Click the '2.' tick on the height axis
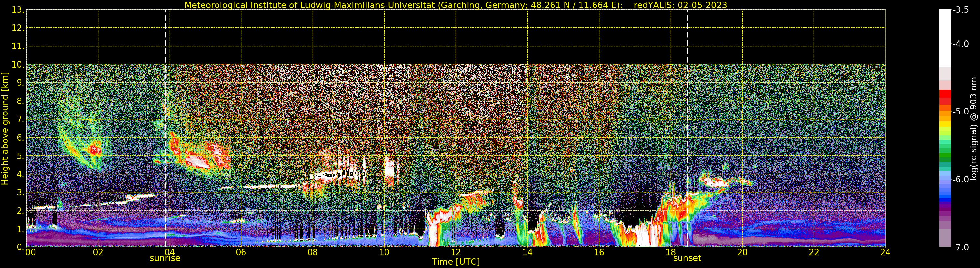 click(21, 211)
